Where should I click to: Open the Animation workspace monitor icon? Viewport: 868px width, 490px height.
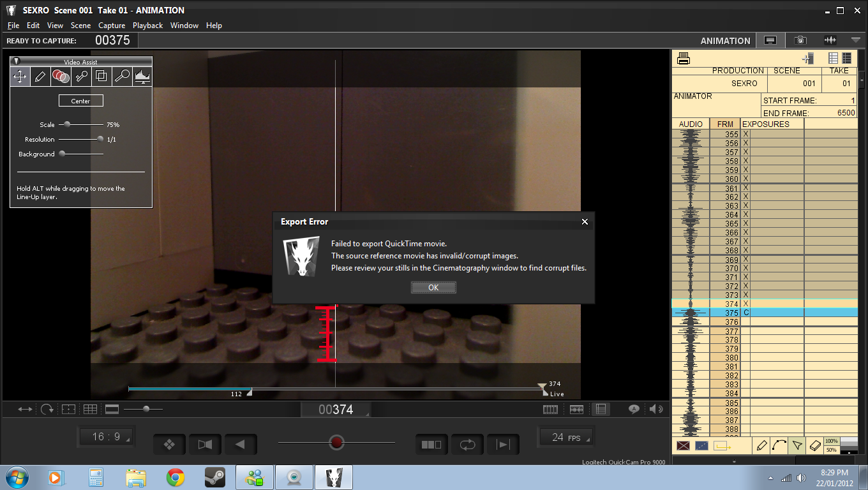(x=770, y=40)
